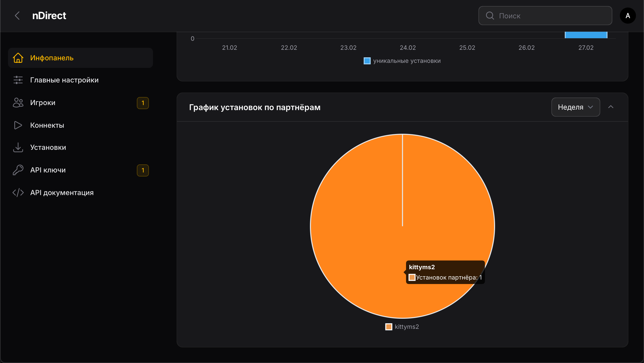Go to Установки section
This screenshot has width=644, height=363.
point(48,147)
